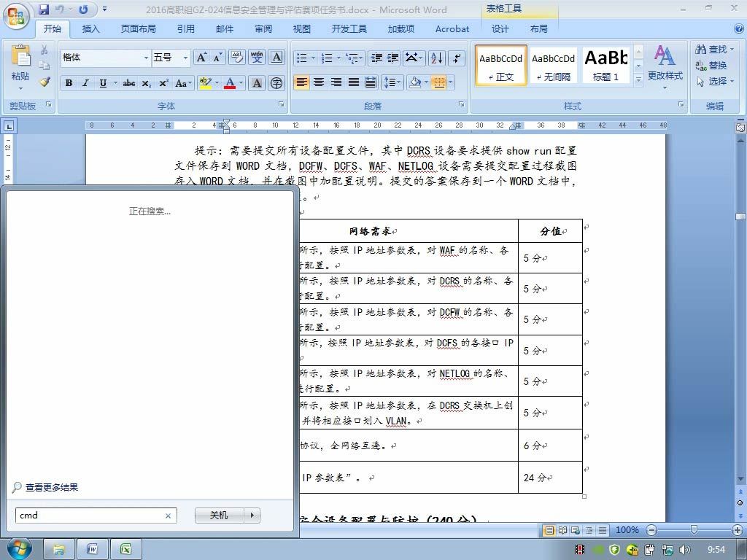The height and width of the screenshot is (560, 747).
Task: Increase paragraph indent
Action: [x=393, y=58]
